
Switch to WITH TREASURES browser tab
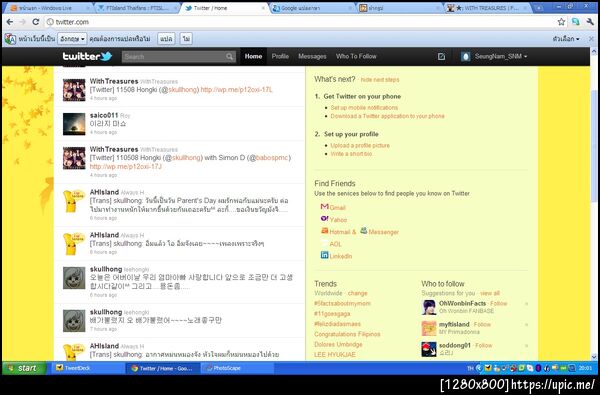click(487, 8)
